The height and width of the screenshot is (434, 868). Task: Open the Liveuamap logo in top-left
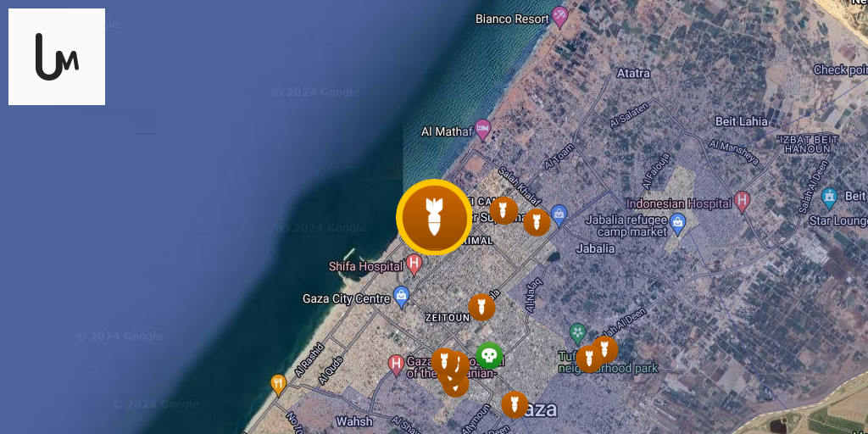(x=57, y=57)
